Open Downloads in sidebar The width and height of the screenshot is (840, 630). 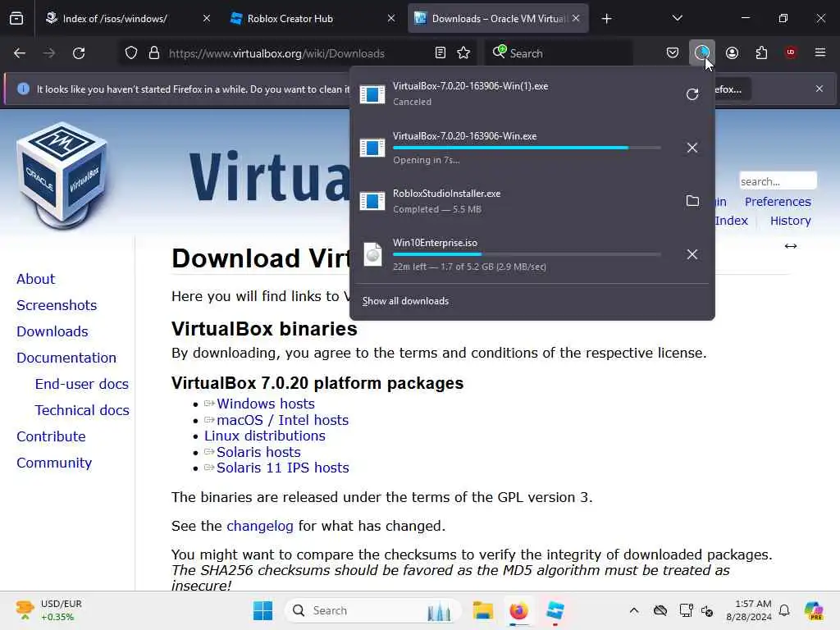pos(52,331)
